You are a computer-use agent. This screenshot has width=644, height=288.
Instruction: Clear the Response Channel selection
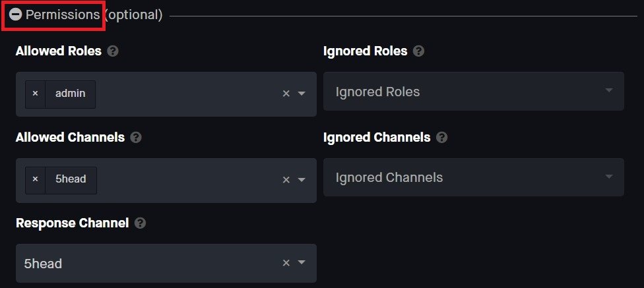[286, 263]
